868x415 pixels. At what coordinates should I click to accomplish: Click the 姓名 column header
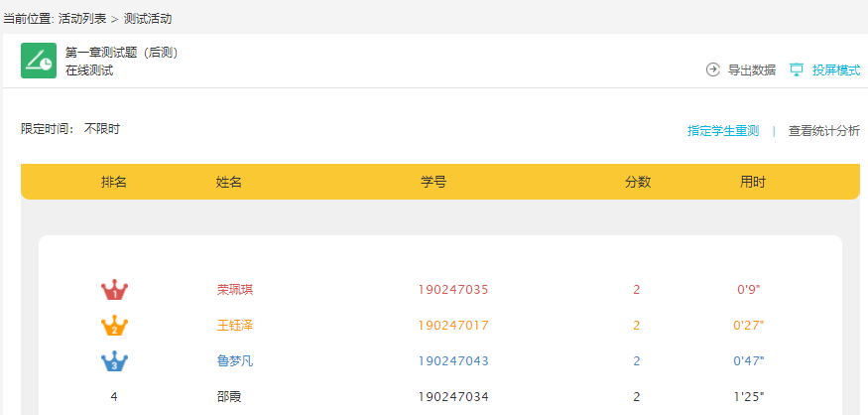click(x=229, y=183)
